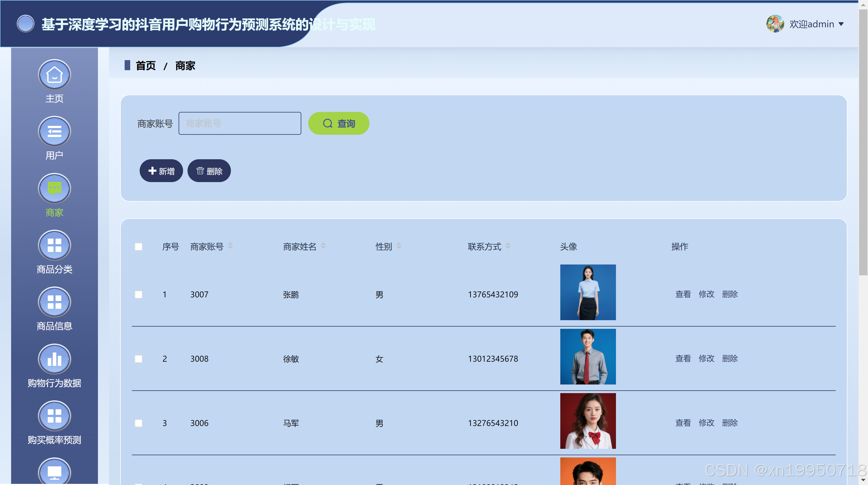Open the avatar photo of 张鹏

coord(588,292)
